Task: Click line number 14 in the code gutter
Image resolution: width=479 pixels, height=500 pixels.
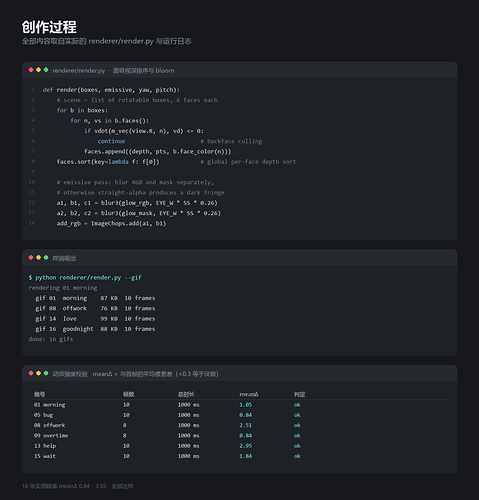Action: [x=32, y=223]
